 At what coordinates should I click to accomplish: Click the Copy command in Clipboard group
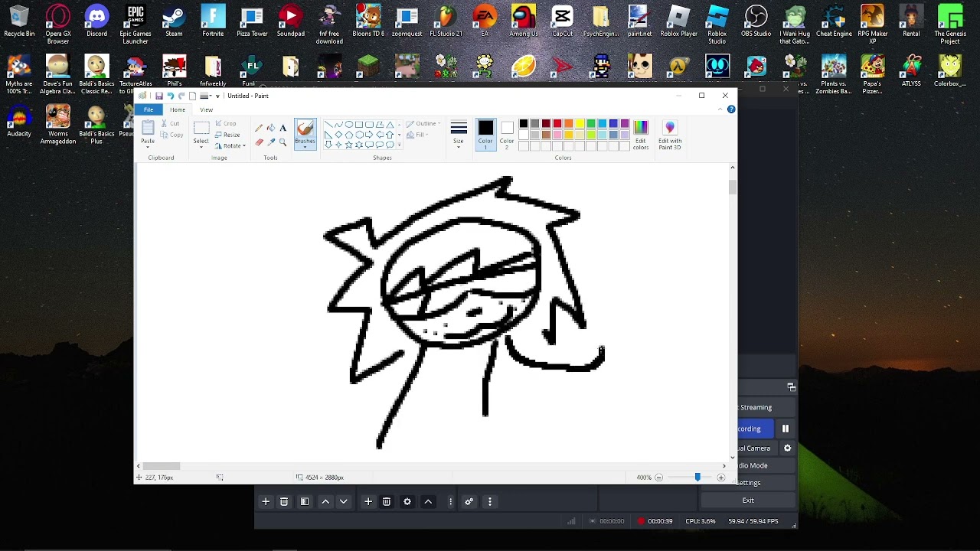pos(172,135)
